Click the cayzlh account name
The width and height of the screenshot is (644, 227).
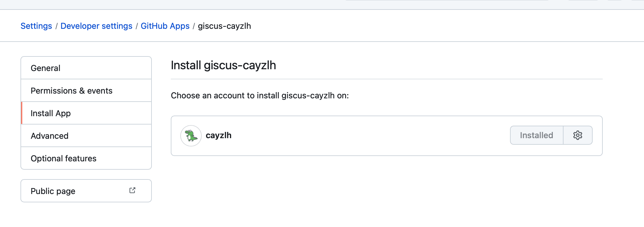pyautogui.click(x=218, y=135)
